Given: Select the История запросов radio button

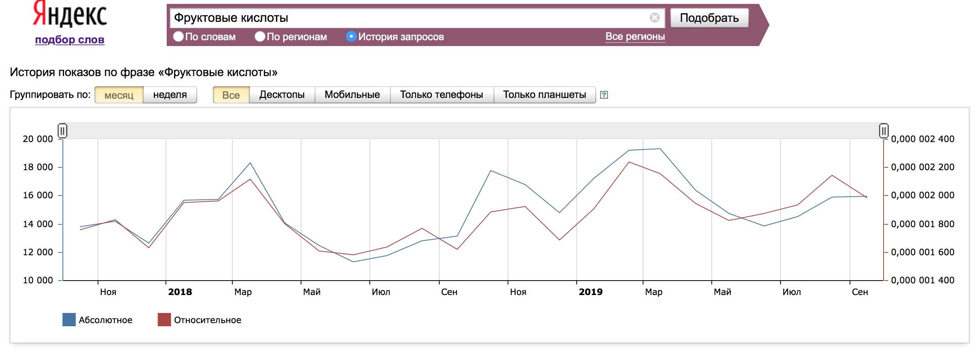Looking at the screenshot, I should click(x=351, y=37).
